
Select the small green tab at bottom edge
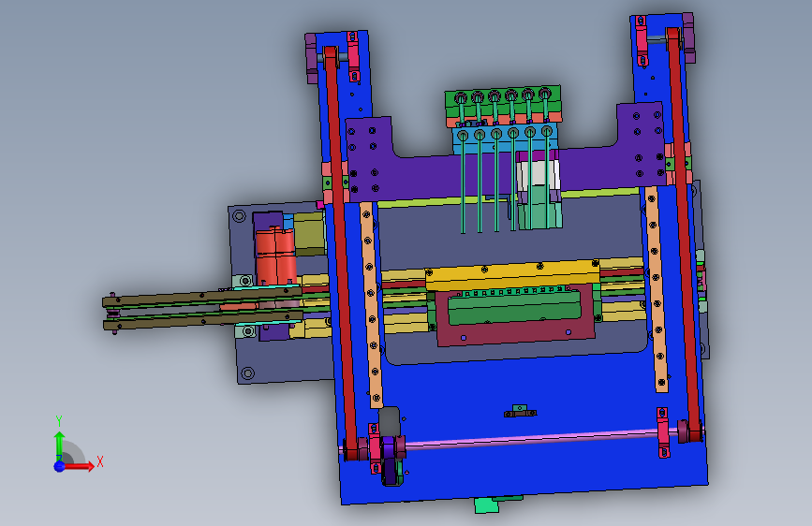pyautogui.click(x=487, y=504)
